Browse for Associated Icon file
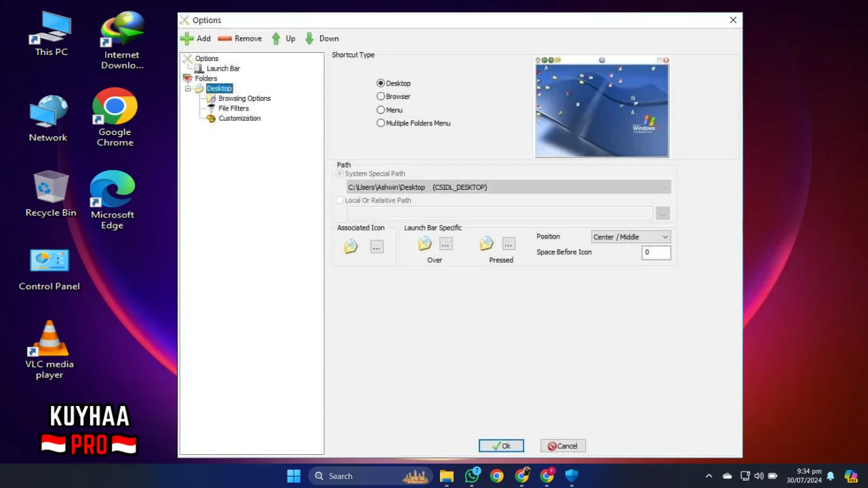The height and width of the screenshot is (488, 868). 376,247
